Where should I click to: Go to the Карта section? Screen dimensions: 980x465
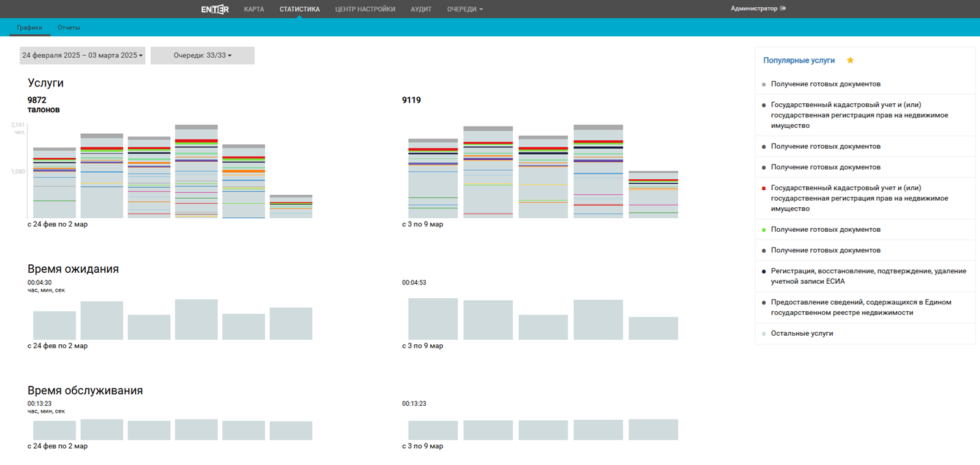pyautogui.click(x=253, y=9)
